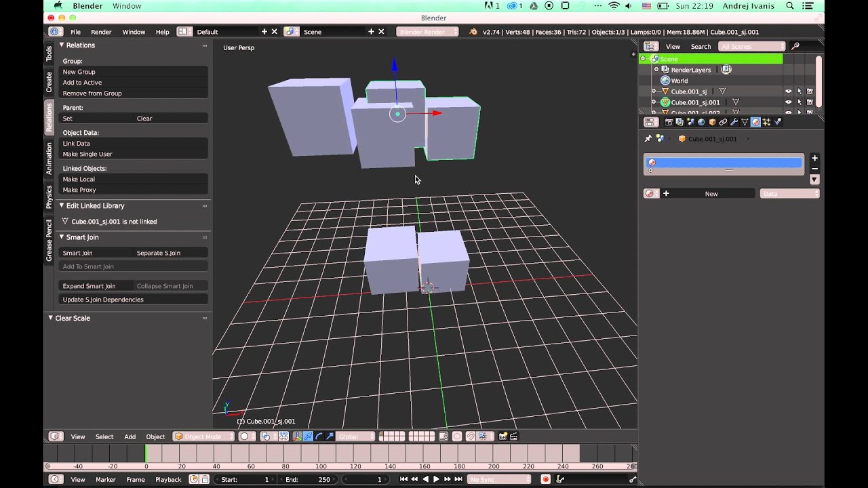
Task: Toggle the 3D manipulator widget button
Action: [298, 436]
